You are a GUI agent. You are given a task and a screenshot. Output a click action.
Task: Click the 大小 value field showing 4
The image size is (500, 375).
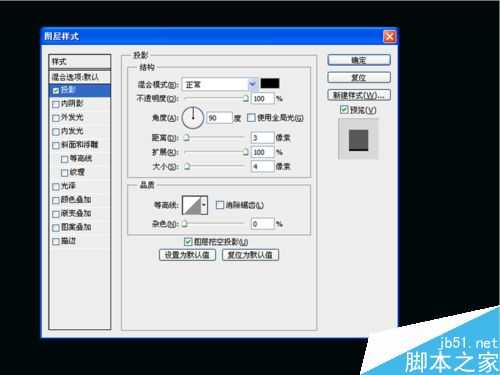click(x=262, y=166)
